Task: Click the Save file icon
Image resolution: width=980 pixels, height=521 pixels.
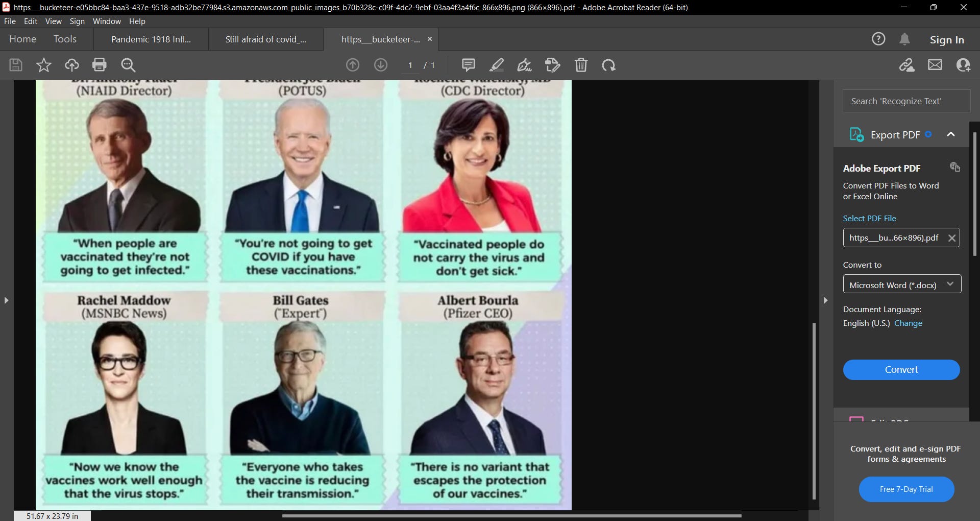Action: (16, 65)
